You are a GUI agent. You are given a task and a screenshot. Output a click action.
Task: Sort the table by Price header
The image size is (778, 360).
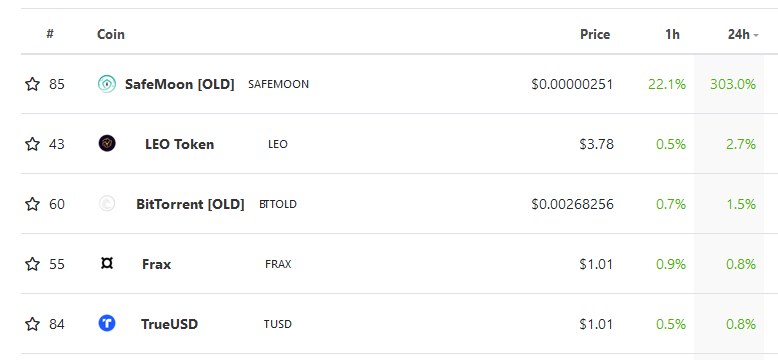pos(595,35)
